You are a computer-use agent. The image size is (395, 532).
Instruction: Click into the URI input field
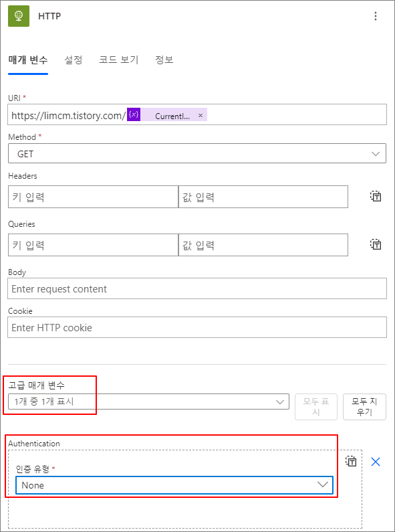click(197, 114)
